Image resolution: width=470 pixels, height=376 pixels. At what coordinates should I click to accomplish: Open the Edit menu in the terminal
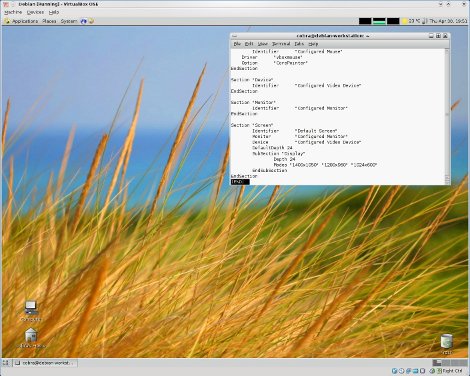249,44
